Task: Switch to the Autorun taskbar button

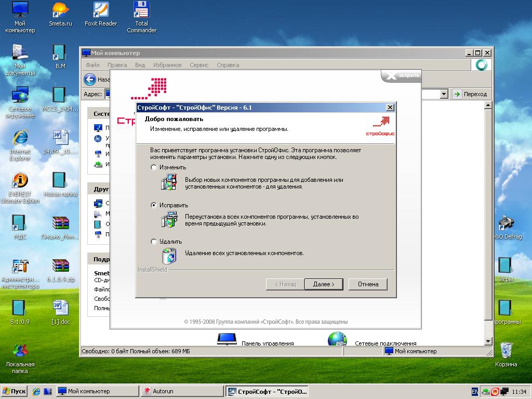Action: [182, 391]
